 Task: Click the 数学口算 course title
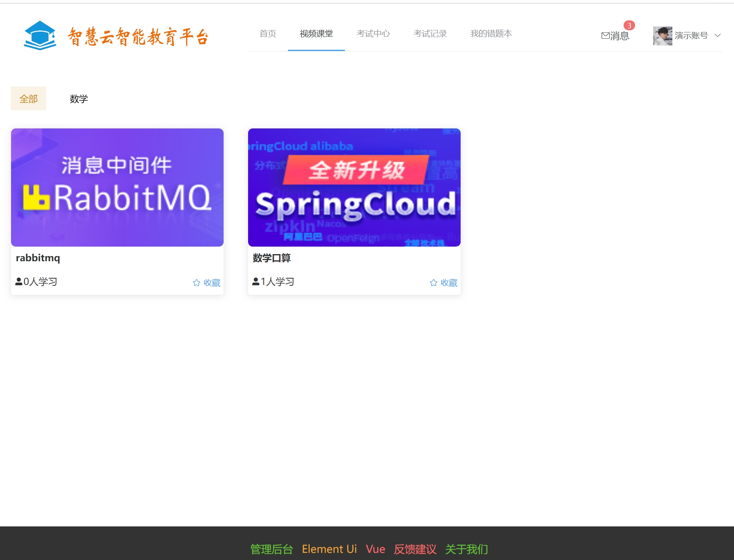[272, 258]
